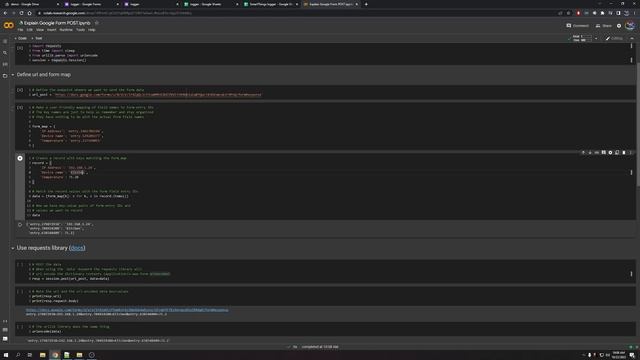Star the Explain Google Form POST notebook
This screenshot has width=640, height=360.
pos(97,23)
